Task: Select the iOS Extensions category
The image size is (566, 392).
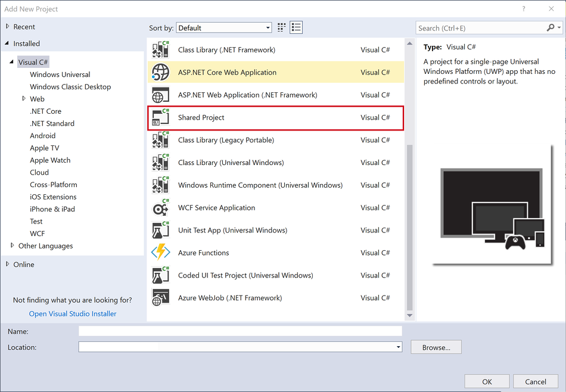Action: pos(53,197)
